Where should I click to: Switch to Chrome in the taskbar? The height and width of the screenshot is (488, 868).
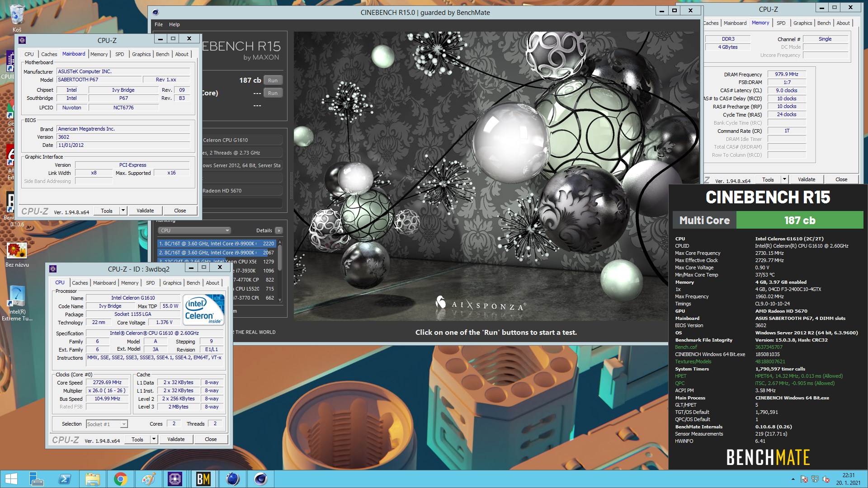[120, 479]
